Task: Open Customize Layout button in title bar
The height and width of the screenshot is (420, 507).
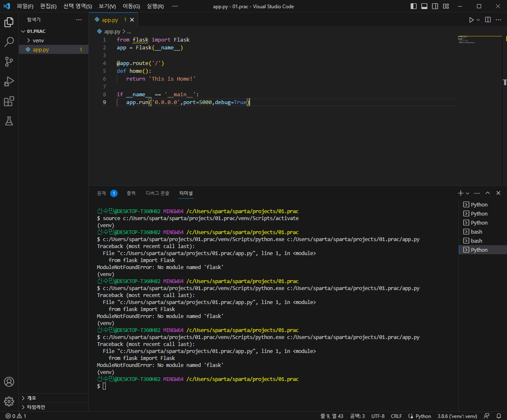Action: click(x=446, y=6)
